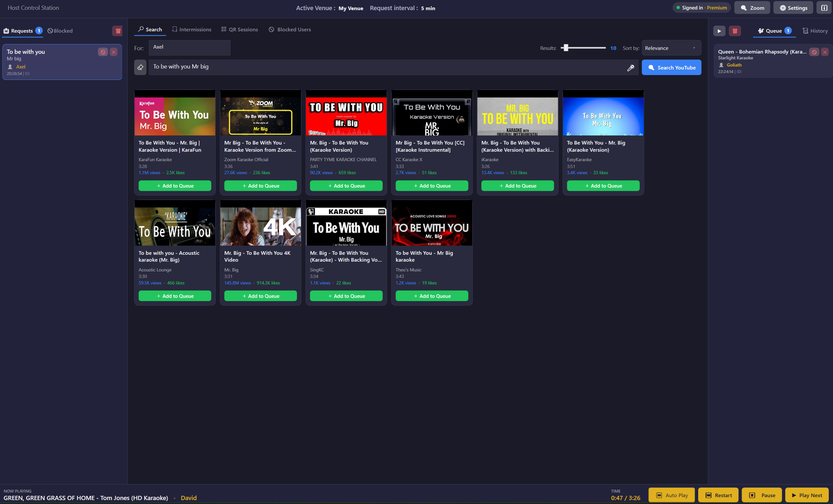Open the Theo's Music acoustic thumbnail
This screenshot has height=504, width=833.
coord(432,223)
